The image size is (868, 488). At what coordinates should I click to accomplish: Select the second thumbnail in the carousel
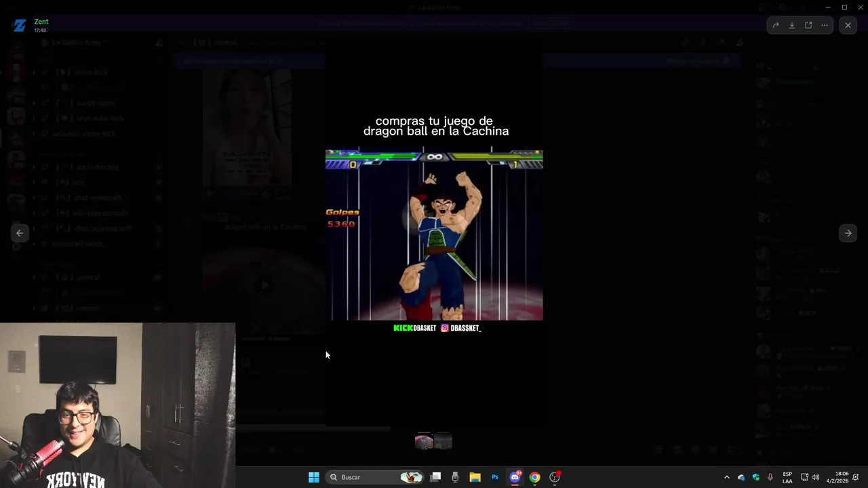(x=443, y=442)
